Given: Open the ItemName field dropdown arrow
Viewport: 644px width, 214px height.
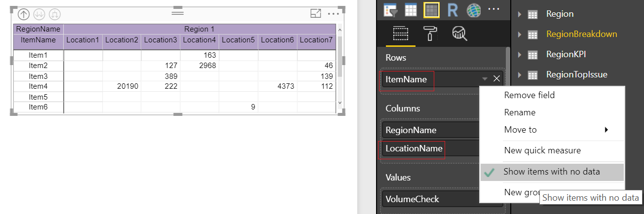Looking at the screenshot, I should 485,79.
